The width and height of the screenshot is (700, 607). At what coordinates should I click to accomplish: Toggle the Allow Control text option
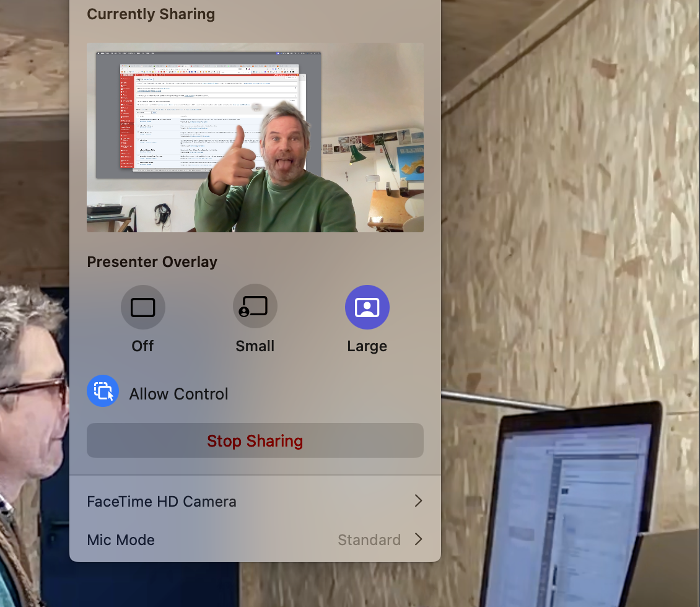tap(178, 394)
